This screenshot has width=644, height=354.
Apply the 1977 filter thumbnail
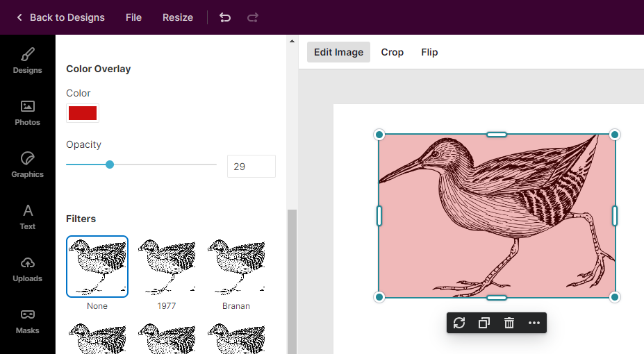click(x=166, y=267)
